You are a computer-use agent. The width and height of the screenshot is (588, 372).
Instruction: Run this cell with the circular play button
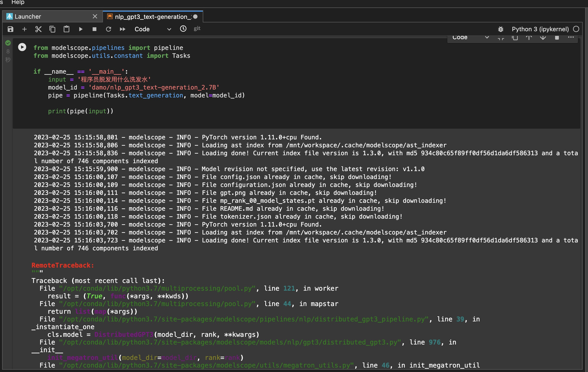pos(22,47)
